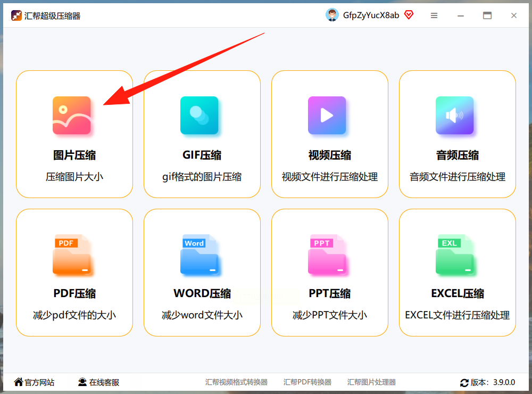Click the 汇帮超级压缩器 app logo
532x394 pixels.
(16, 15)
